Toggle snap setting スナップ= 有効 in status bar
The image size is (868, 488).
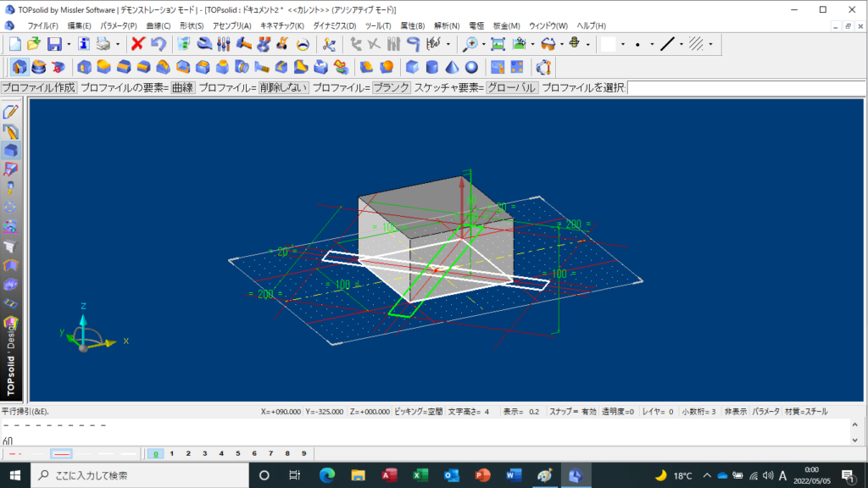[572, 412]
